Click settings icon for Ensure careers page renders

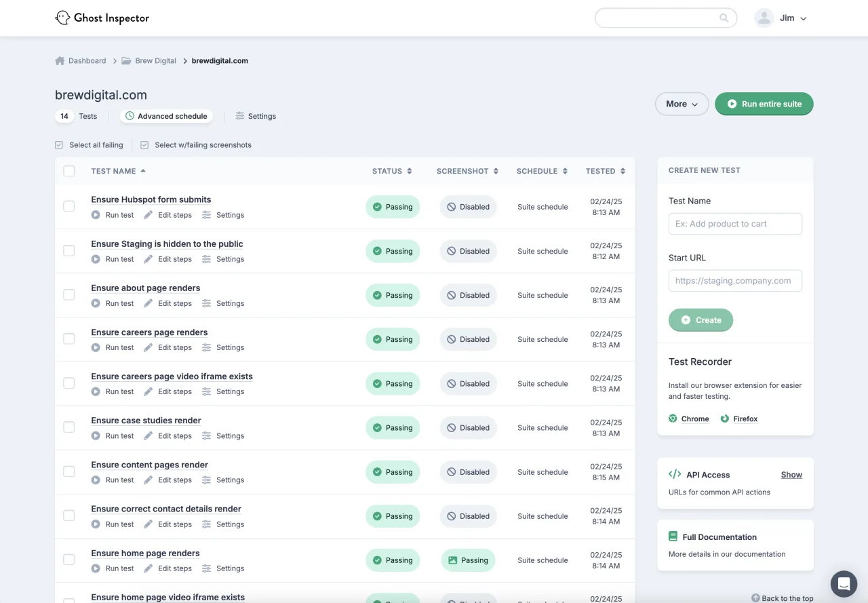click(x=206, y=347)
